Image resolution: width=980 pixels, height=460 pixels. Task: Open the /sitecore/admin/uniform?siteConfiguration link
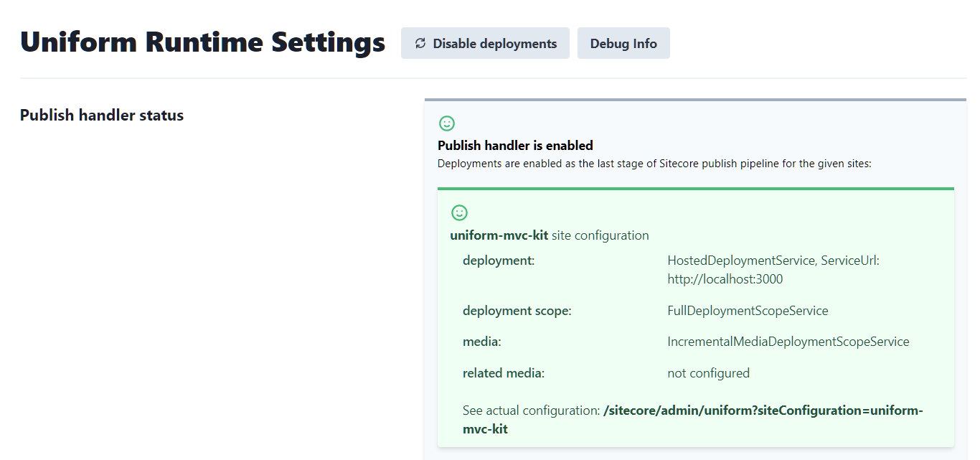pyautogui.click(x=763, y=410)
